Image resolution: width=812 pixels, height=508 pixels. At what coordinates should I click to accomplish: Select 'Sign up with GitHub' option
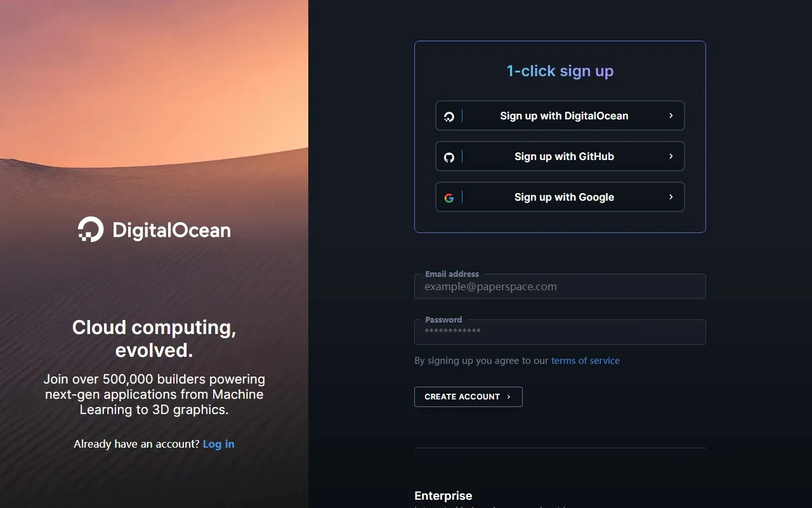563,156
